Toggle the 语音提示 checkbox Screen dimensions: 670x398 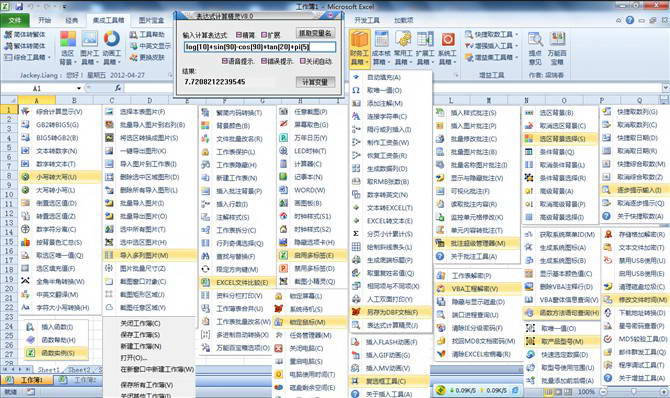pyautogui.click(x=225, y=61)
